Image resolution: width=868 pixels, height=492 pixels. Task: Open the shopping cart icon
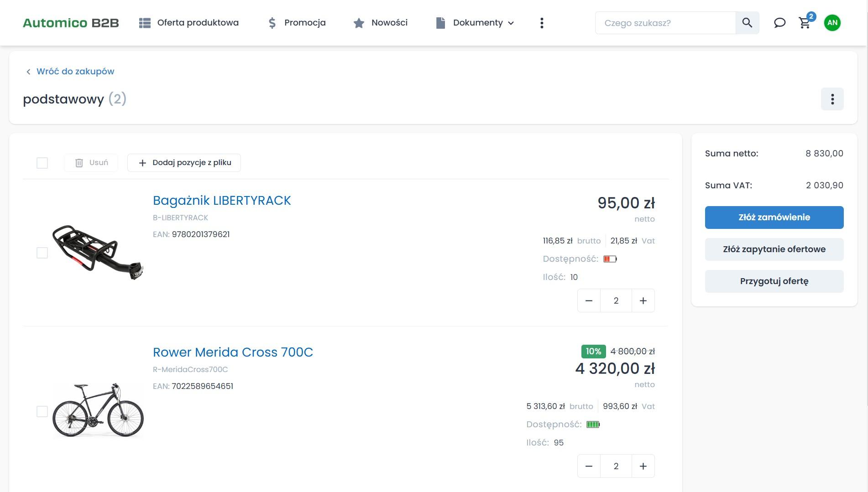805,23
